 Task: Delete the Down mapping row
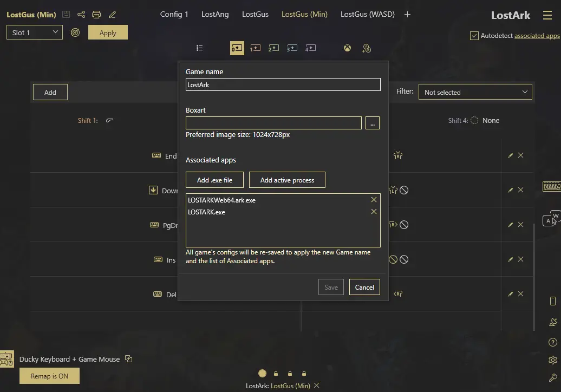520,190
